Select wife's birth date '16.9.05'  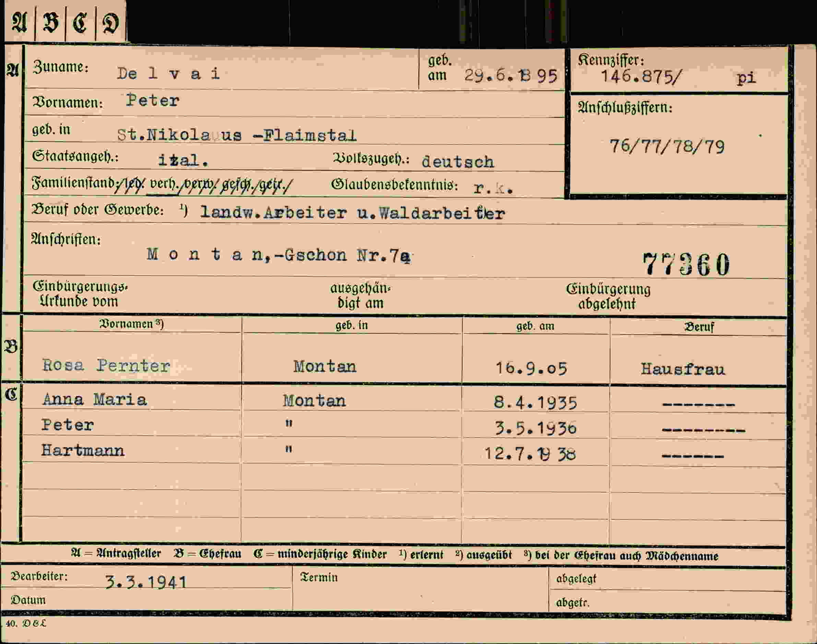(531, 368)
